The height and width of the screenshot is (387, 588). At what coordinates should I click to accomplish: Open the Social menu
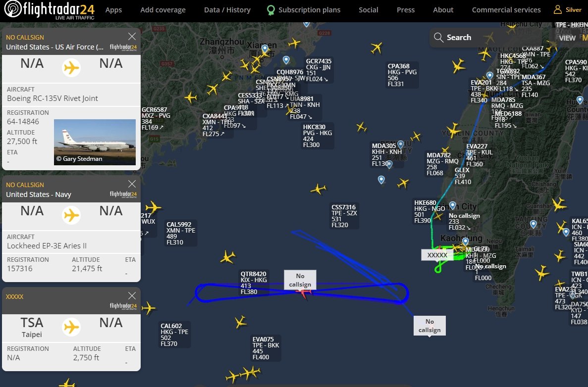pyautogui.click(x=368, y=10)
